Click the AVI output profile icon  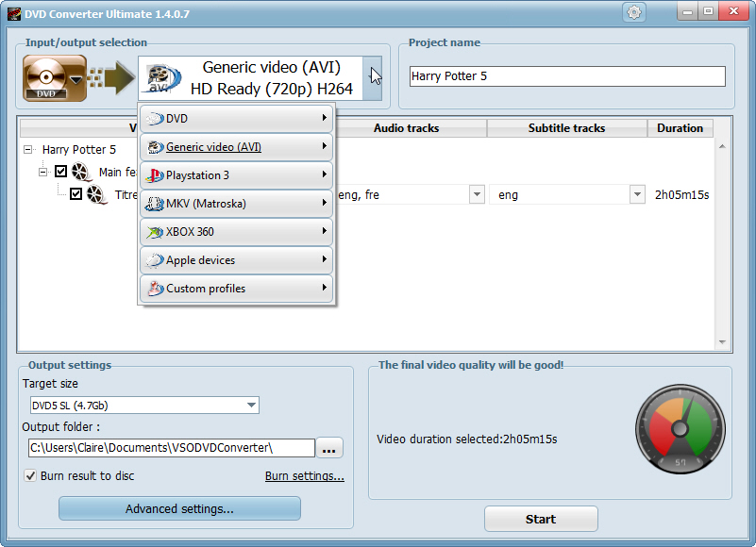162,78
